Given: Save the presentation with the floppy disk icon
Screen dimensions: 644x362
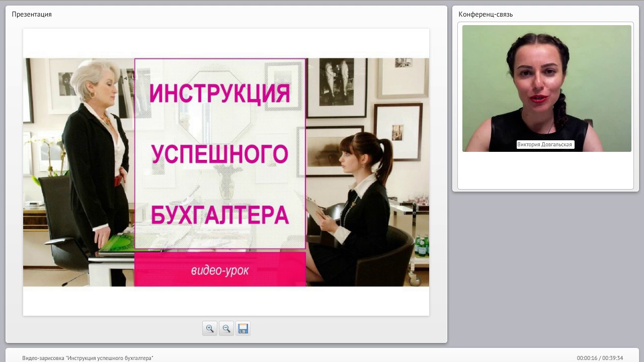Looking at the screenshot, I should tap(243, 328).
